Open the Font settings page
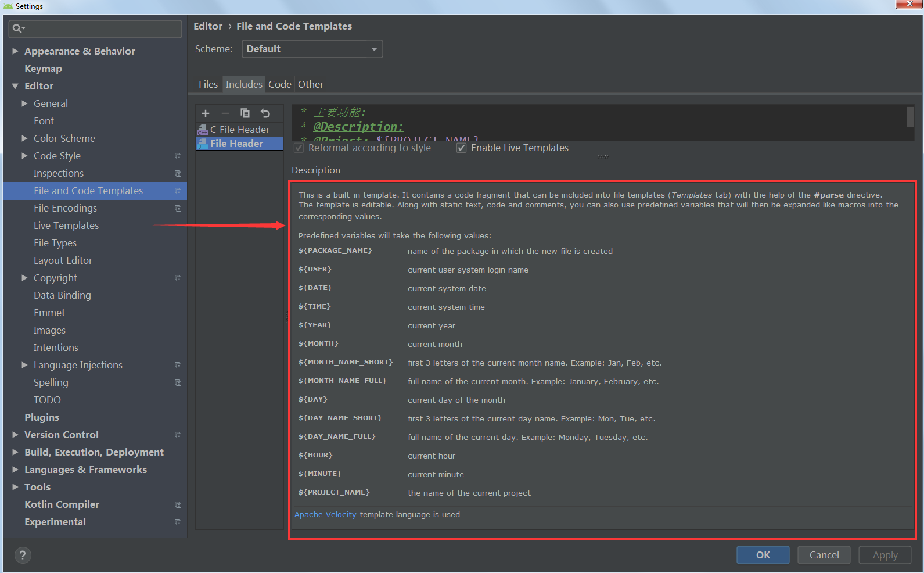This screenshot has width=924, height=573. (x=44, y=121)
